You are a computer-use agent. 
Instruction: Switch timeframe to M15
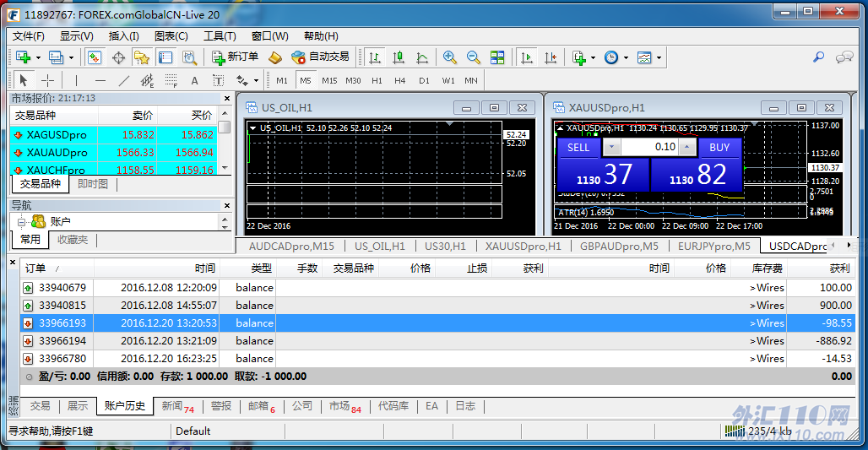point(329,80)
